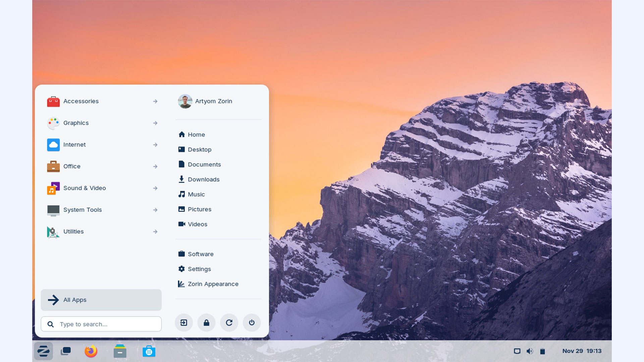Click the Utilities category icon
This screenshot has width=644, height=362.
(x=53, y=232)
